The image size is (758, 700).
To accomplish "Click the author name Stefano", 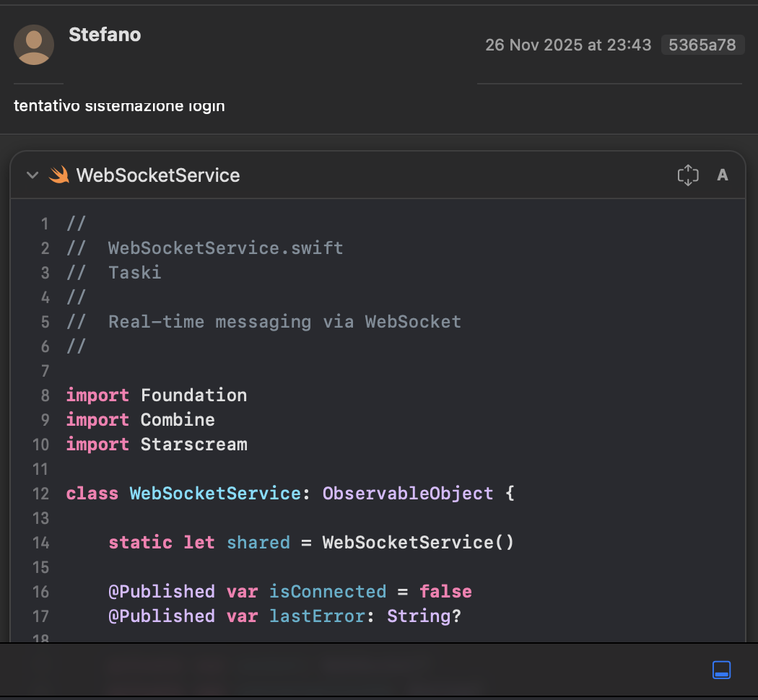I will 105,35.
